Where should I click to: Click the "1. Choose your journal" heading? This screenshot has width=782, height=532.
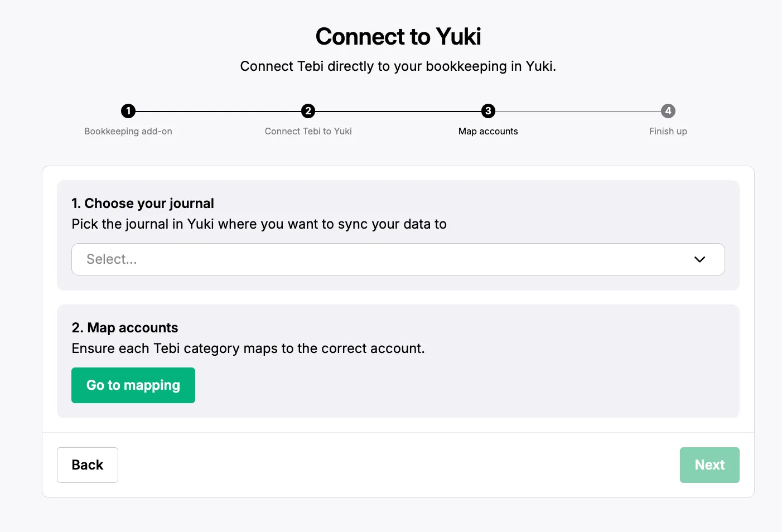143,204
